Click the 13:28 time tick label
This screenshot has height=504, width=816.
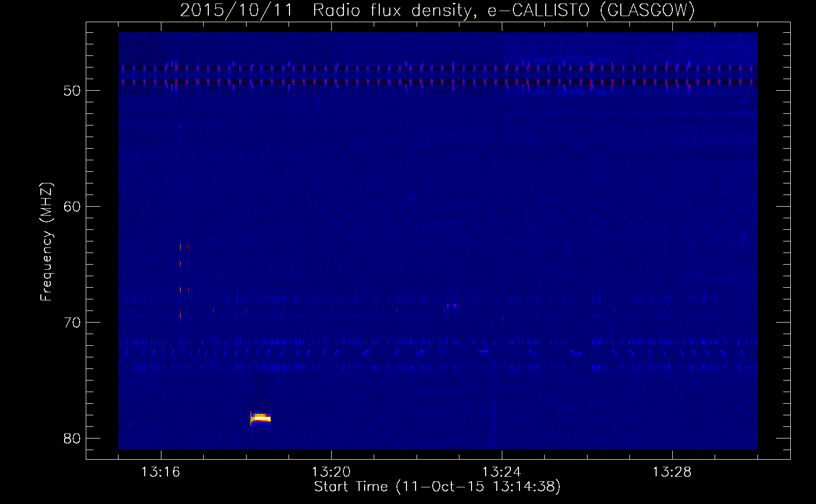click(x=672, y=472)
